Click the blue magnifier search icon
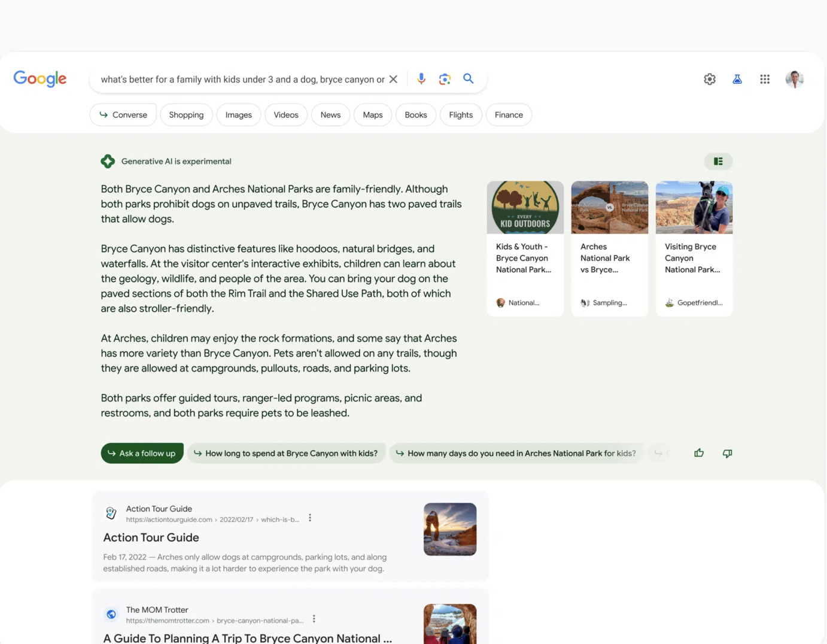This screenshot has height=644, width=827. (469, 78)
